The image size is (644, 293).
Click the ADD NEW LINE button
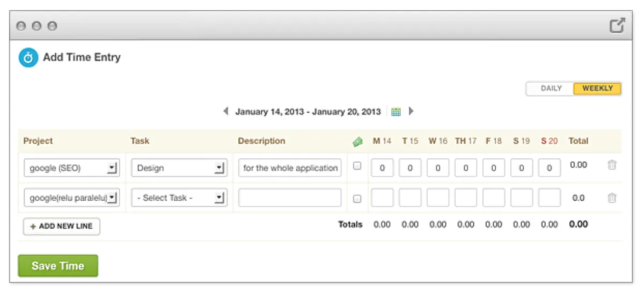(x=61, y=226)
